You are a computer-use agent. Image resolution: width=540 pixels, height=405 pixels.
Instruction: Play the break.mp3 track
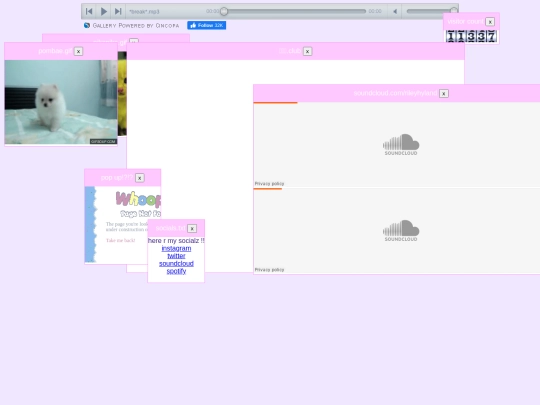pyautogui.click(x=104, y=11)
